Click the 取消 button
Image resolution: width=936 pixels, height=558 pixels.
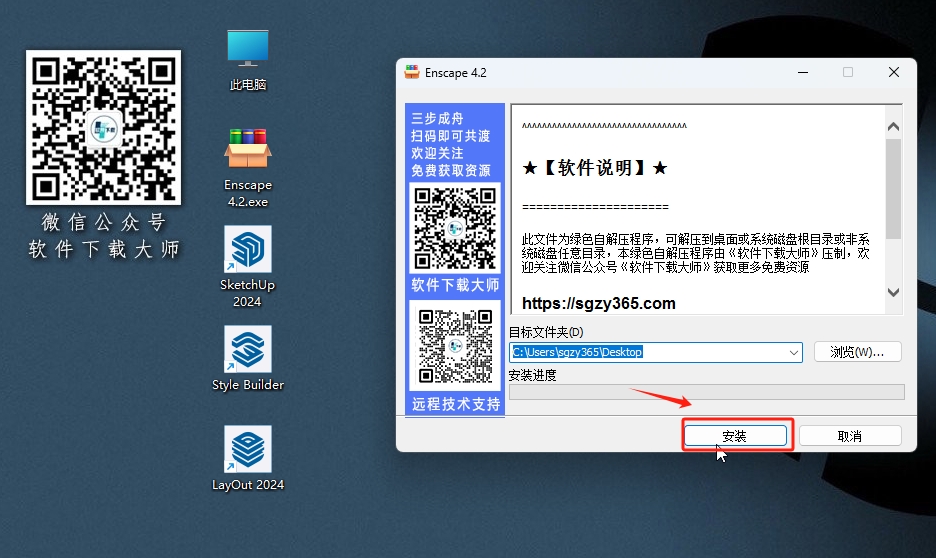point(850,436)
